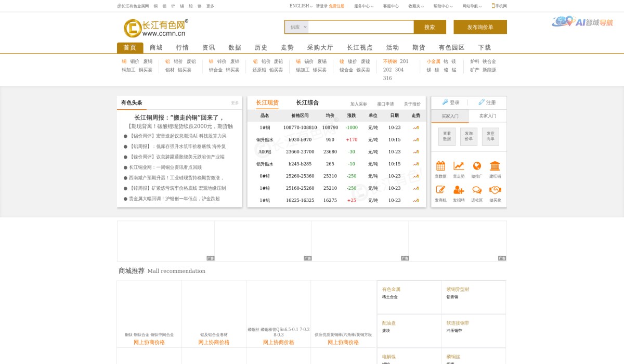The height and width of the screenshot is (364, 624).
Task: Open the 发招聘 add-person icon
Action: [459, 190]
